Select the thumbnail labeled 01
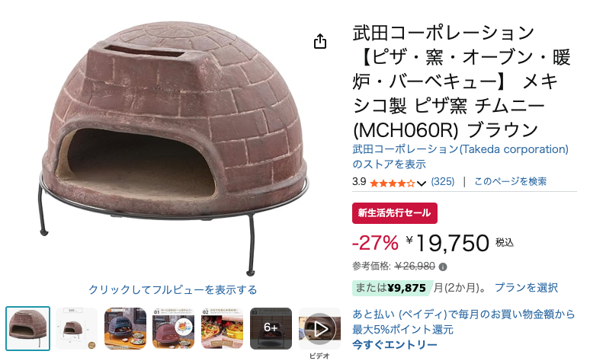The height and width of the screenshot is (364, 590). (x=174, y=329)
